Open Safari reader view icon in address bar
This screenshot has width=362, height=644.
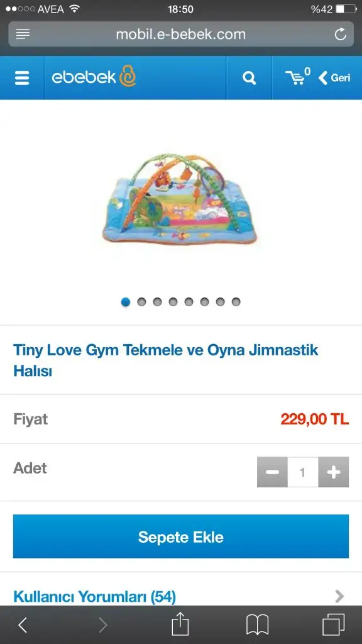[23, 34]
